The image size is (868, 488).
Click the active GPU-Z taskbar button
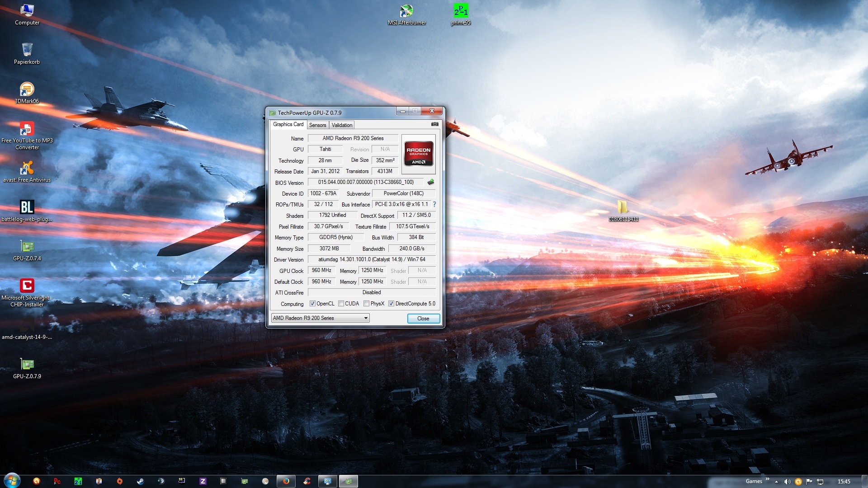[349, 481]
